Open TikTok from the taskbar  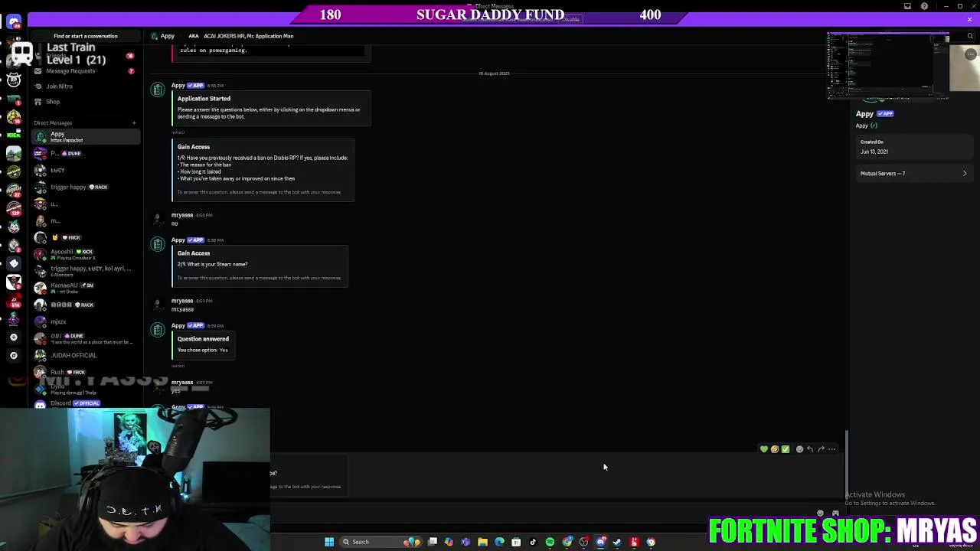(533, 542)
